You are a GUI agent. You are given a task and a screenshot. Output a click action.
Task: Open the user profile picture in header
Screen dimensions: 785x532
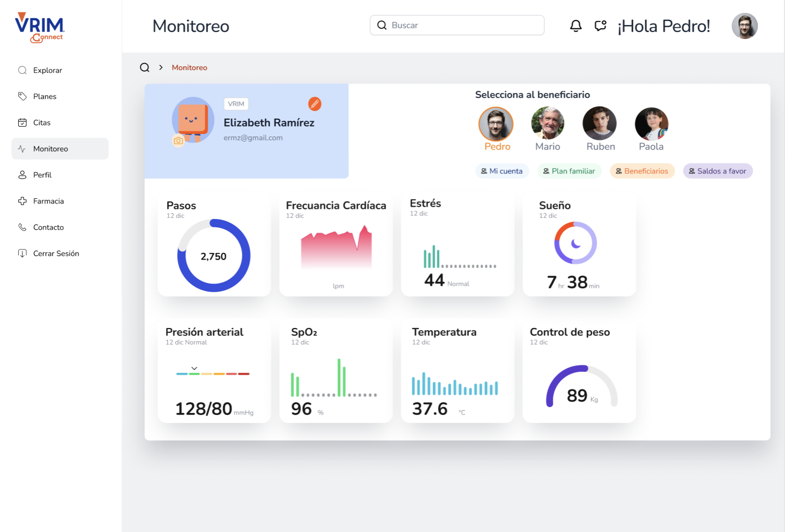click(744, 26)
